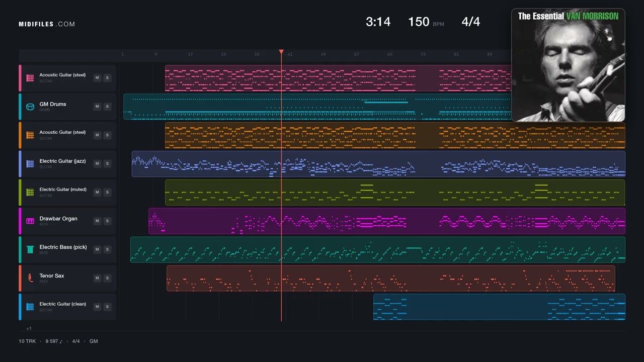Click the Electric Bass (pick) icon
Image resolution: width=644 pixels, height=362 pixels.
pyautogui.click(x=30, y=249)
